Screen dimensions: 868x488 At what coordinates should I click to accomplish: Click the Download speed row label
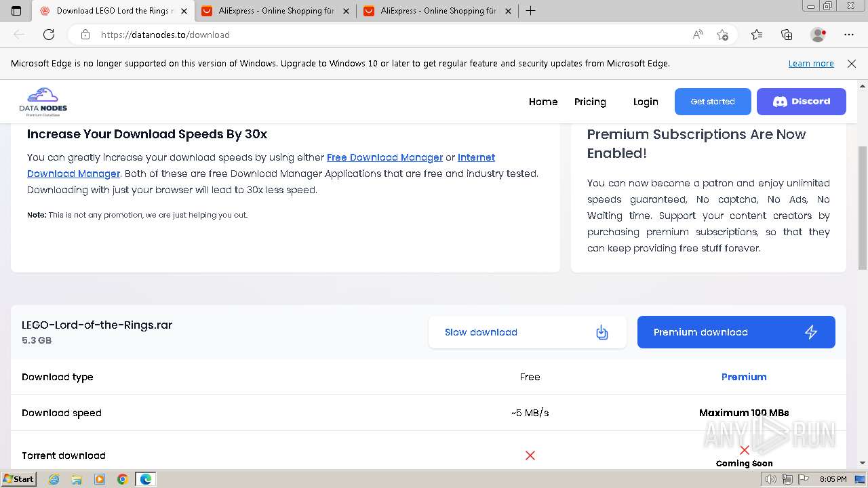pos(62,413)
